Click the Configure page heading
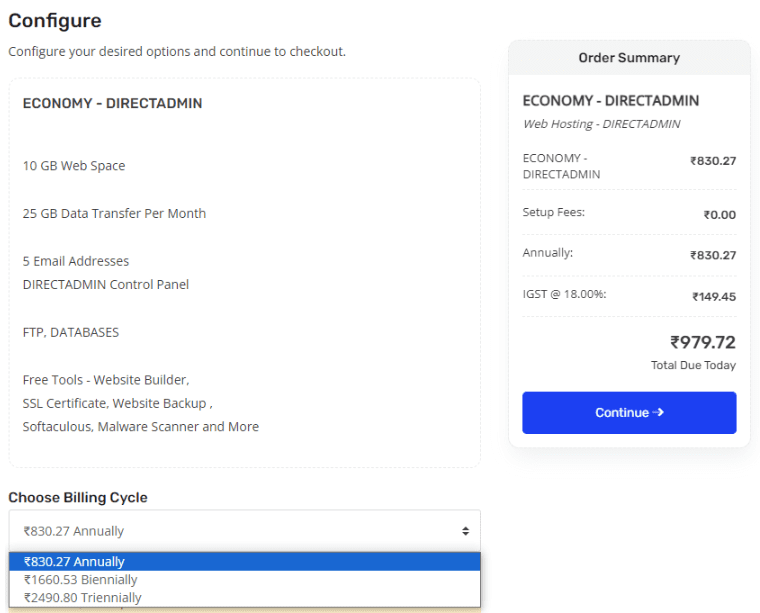 click(x=55, y=20)
